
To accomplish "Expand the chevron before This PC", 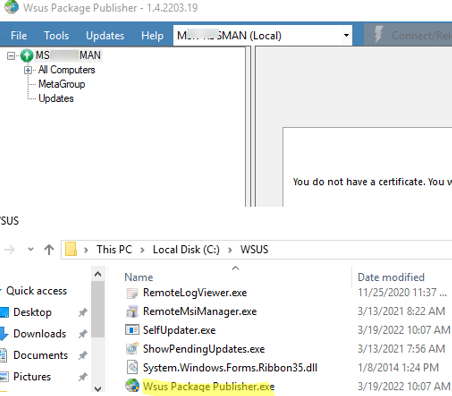I will (86, 250).
